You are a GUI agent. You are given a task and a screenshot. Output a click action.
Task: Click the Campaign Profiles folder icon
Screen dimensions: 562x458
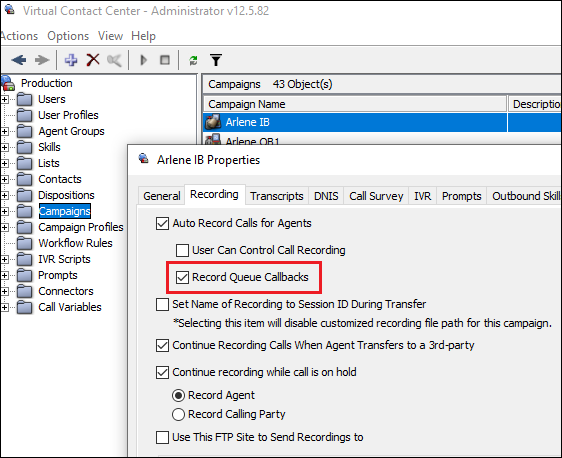[24, 227]
